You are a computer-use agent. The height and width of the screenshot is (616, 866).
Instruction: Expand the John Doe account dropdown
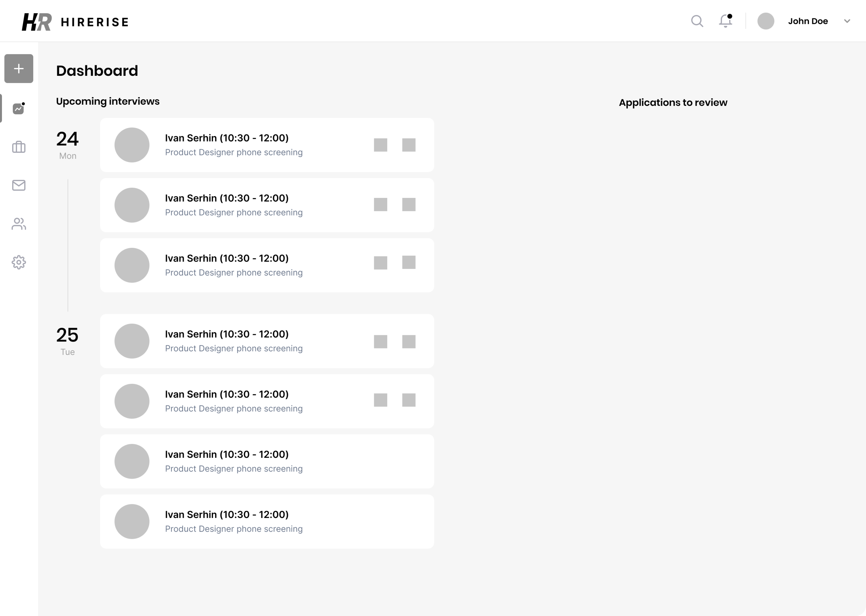[847, 21]
